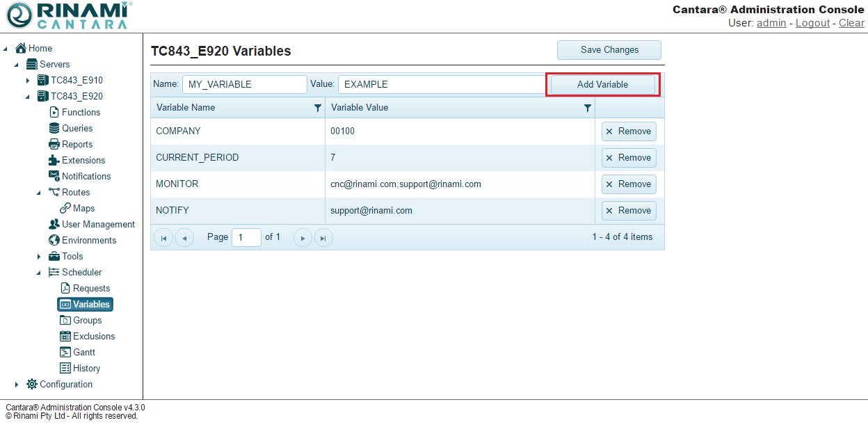This screenshot has width=868, height=425.
Task: Click Save Changes button
Action: point(609,50)
